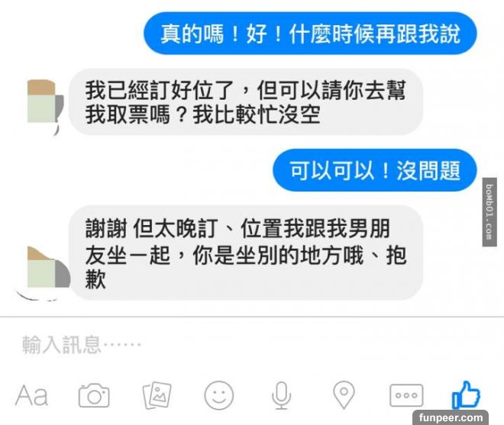504x425 pixels.
Task: Tap the location pin icon
Action: pos(344,394)
